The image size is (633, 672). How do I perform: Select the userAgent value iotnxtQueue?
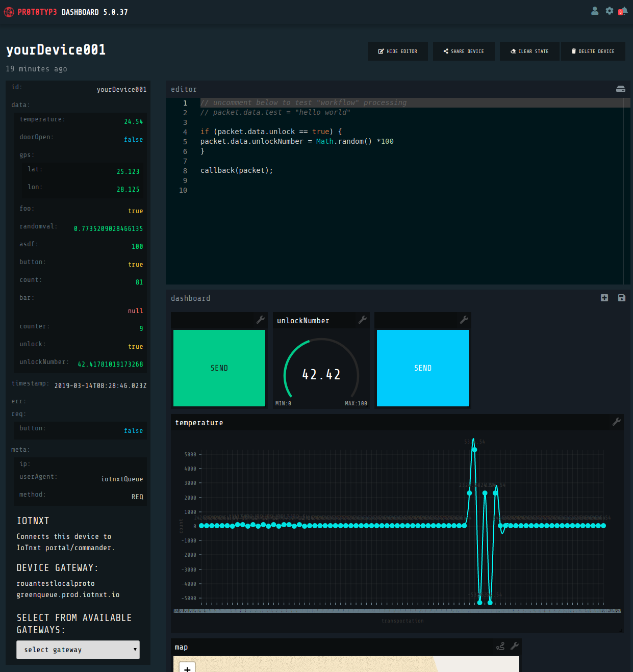point(122,479)
